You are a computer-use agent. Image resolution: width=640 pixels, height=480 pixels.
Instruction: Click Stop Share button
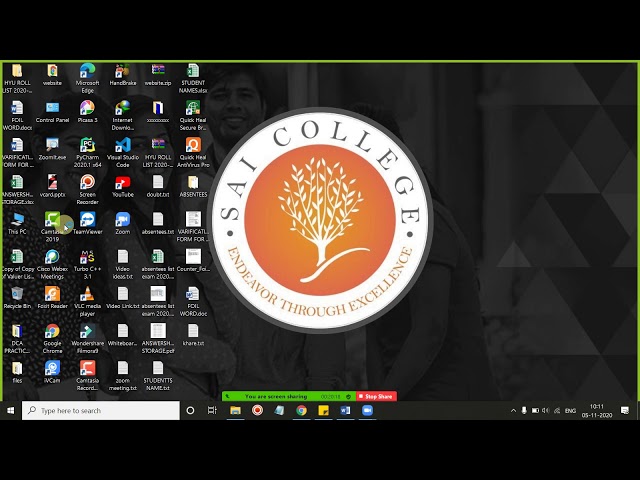376,396
